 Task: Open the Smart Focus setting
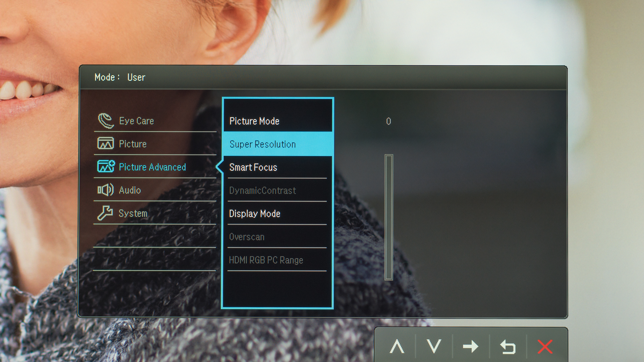(277, 167)
